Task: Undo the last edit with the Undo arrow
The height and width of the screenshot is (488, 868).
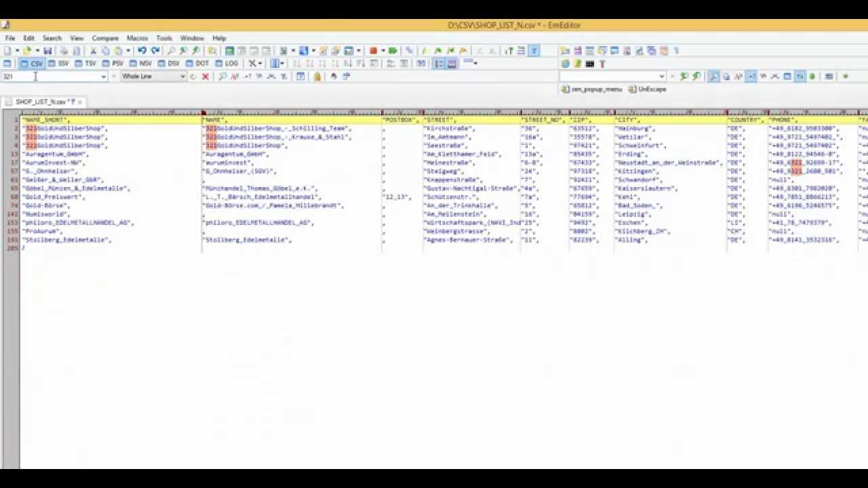Action: 142,50
